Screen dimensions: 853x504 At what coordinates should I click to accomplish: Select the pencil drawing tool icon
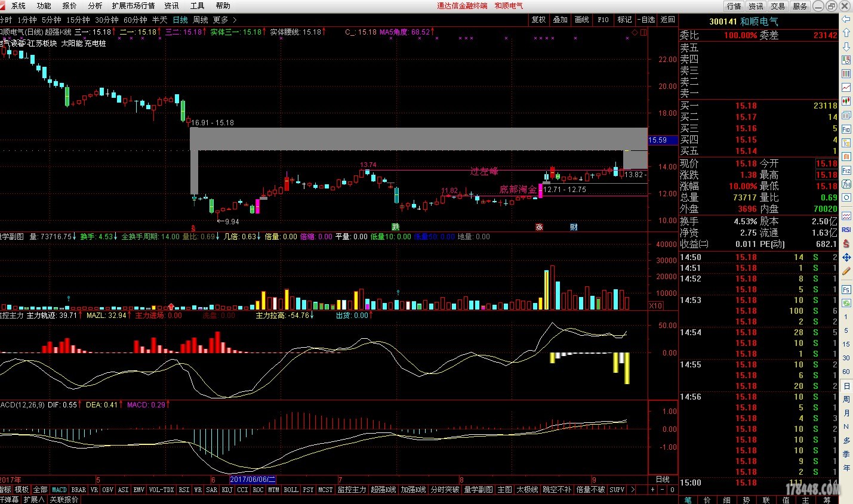846,271
